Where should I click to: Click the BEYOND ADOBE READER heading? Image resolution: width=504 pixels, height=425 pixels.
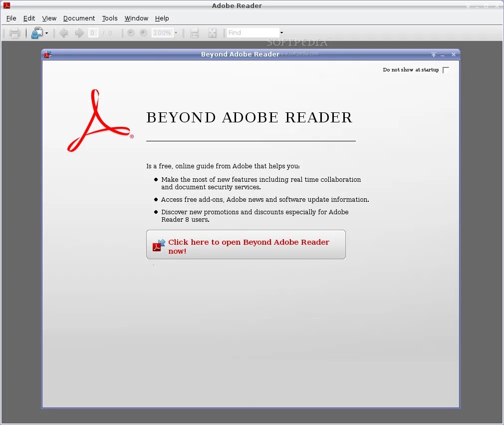click(250, 117)
